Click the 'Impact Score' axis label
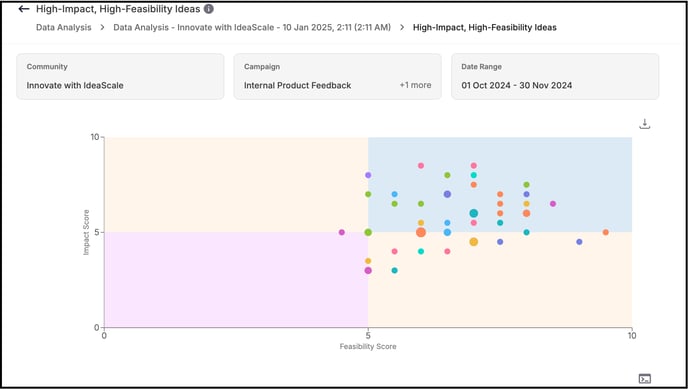Screen dimensions: 688x389 (86, 232)
